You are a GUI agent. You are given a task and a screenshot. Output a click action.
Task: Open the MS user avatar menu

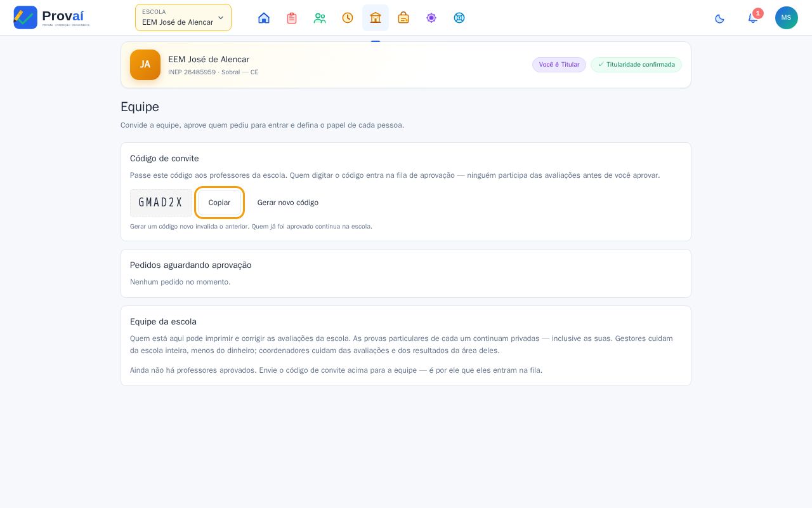pos(787,18)
